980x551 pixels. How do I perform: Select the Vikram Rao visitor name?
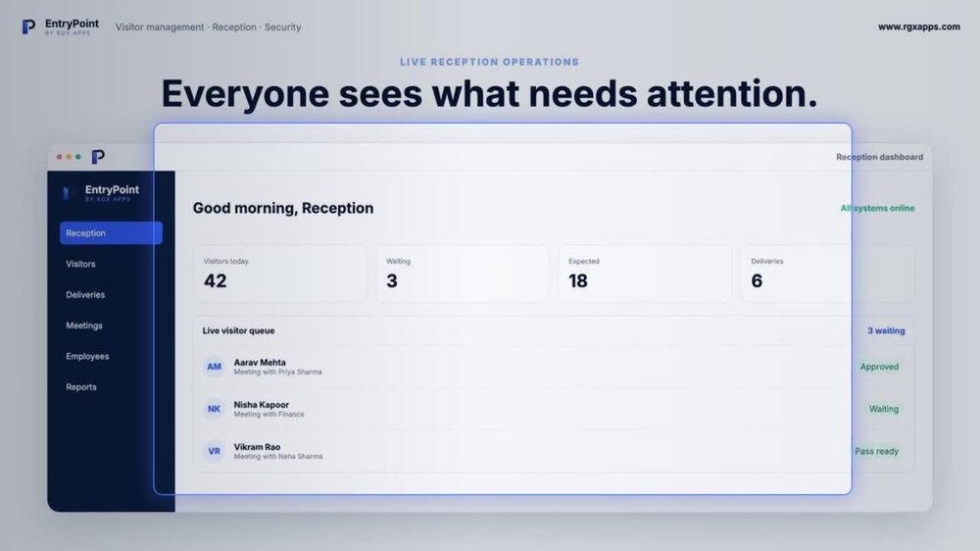(257, 447)
